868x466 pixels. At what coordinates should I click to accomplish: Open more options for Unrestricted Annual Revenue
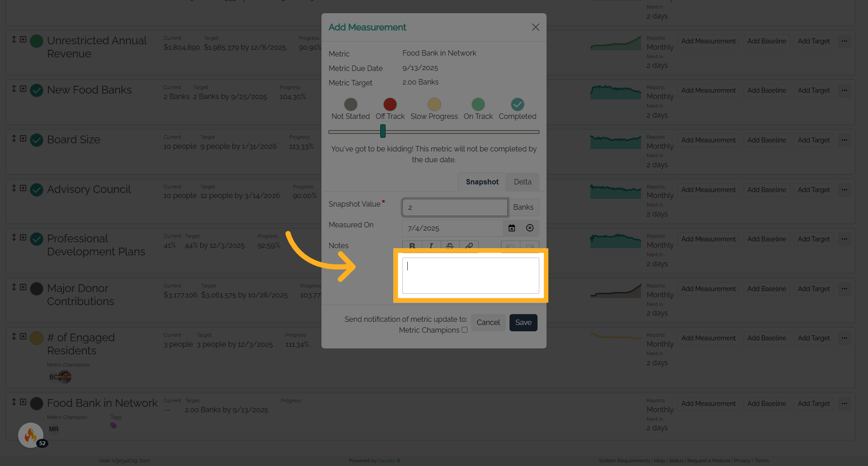pyautogui.click(x=844, y=41)
